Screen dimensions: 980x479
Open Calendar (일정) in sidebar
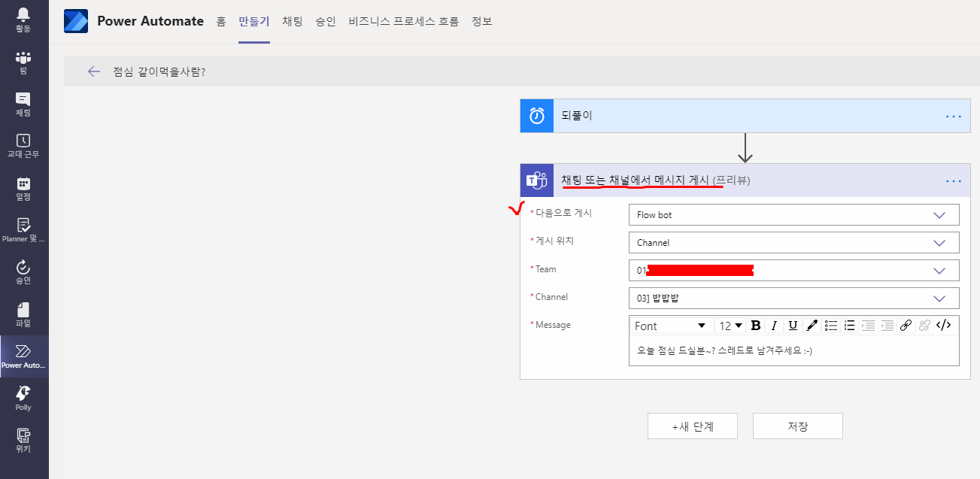click(23, 188)
